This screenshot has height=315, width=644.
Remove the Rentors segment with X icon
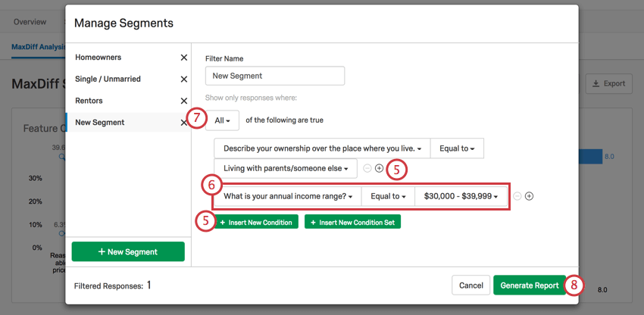click(x=183, y=101)
